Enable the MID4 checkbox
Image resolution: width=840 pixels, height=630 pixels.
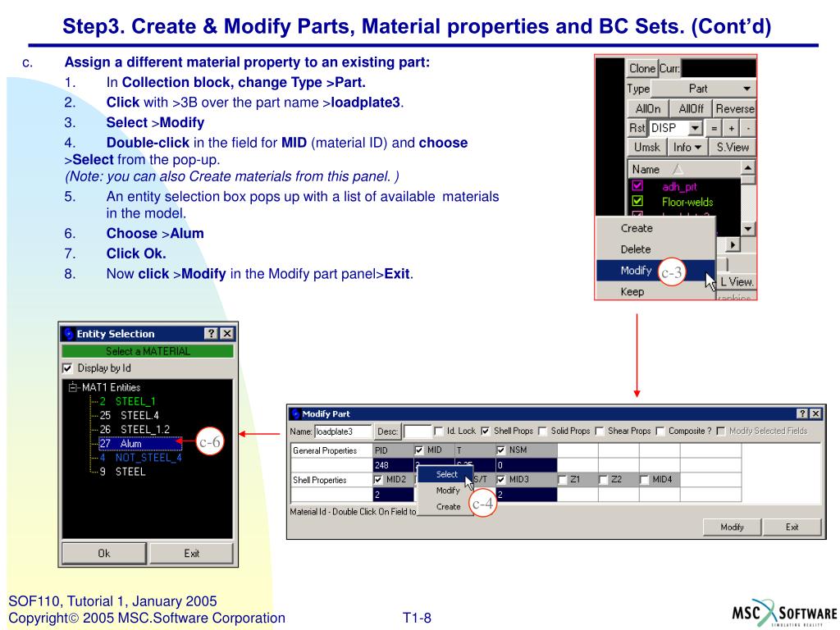pos(644,479)
